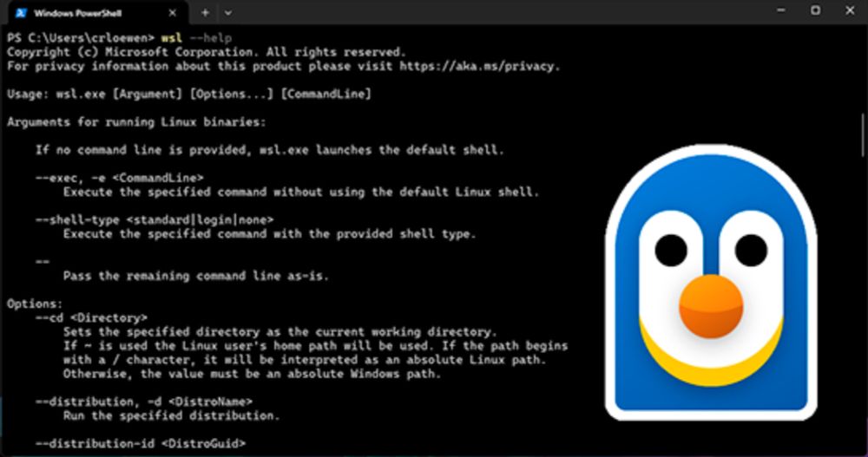Close the terminal window
The width and height of the screenshot is (868, 457).
[851, 10]
